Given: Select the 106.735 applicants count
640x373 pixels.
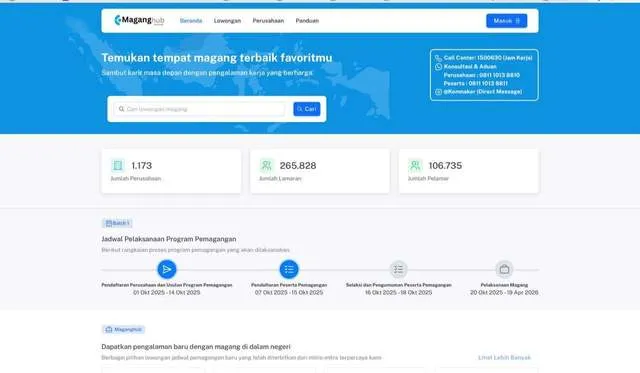Looking at the screenshot, I should click(445, 166).
